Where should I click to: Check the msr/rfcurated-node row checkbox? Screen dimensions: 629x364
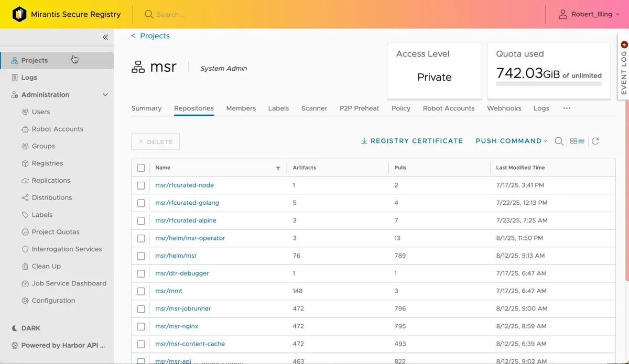[x=141, y=185]
